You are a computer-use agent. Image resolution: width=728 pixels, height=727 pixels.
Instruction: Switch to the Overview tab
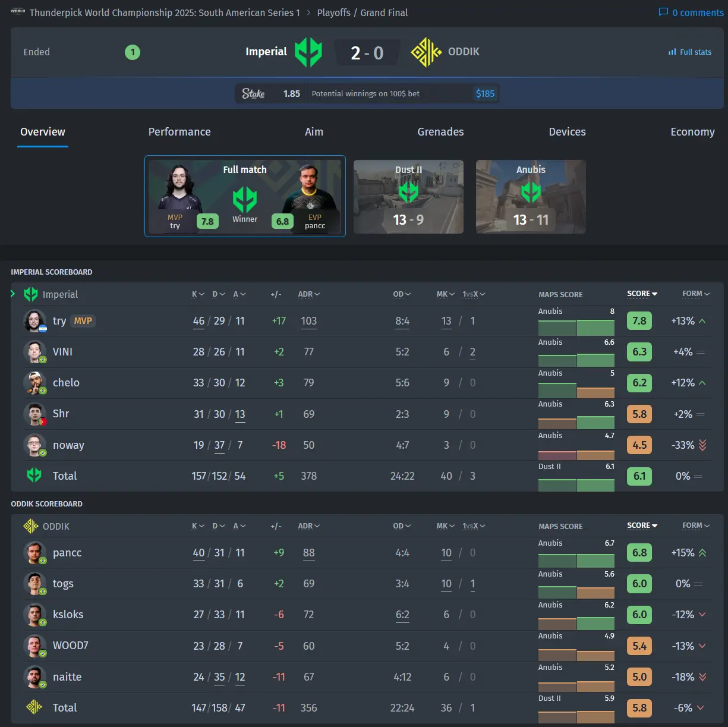[43, 132]
